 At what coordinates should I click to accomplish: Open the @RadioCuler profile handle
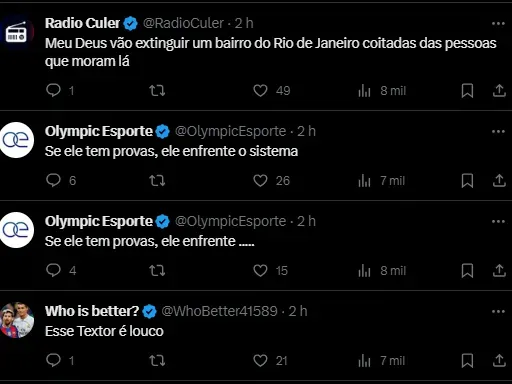183,23
